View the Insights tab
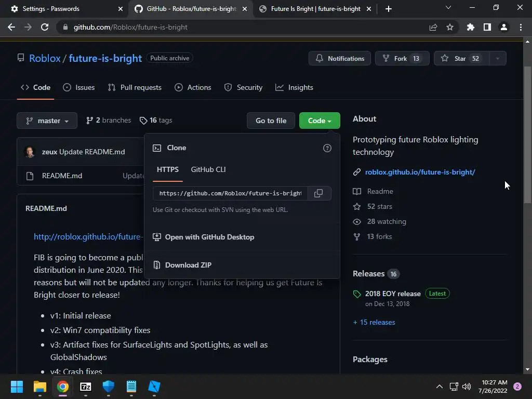The height and width of the screenshot is (399, 532). 294,87
